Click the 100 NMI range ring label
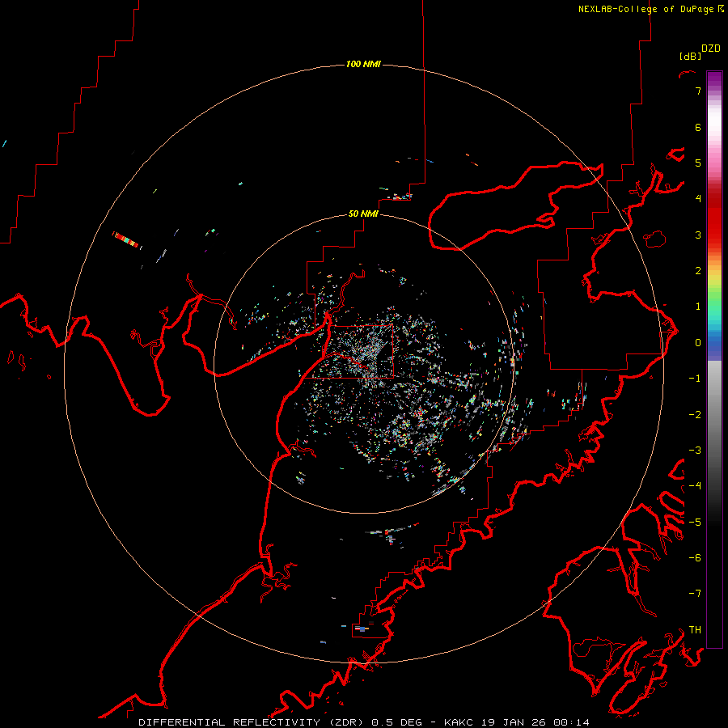 click(x=363, y=64)
